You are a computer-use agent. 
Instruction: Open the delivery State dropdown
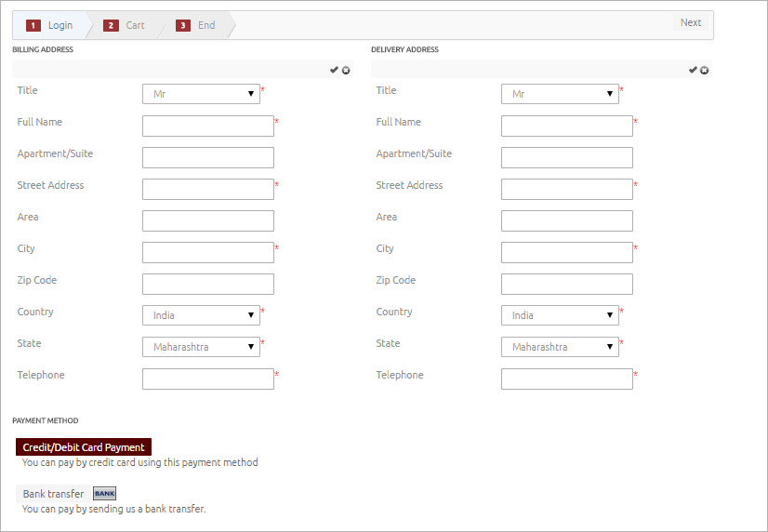pos(560,347)
